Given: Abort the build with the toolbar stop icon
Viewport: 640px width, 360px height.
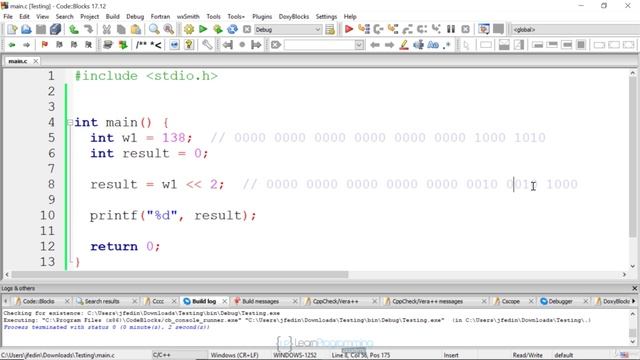Looking at the screenshot, I should pos(247,29).
